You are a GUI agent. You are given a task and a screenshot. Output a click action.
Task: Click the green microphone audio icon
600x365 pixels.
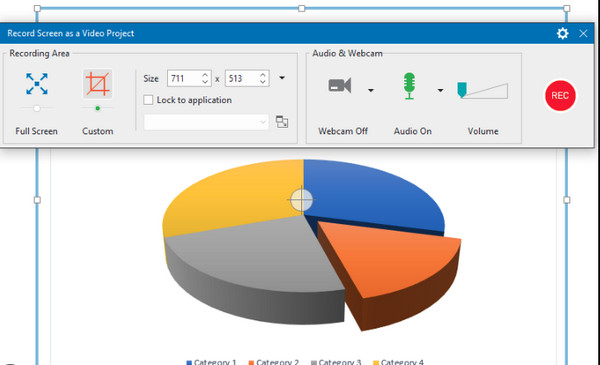coord(409,86)
